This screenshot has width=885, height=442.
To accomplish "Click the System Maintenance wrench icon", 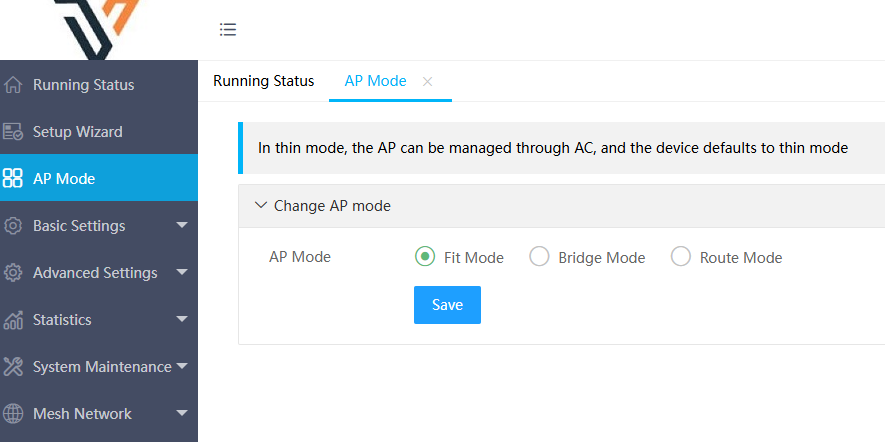I will (13, 367).
